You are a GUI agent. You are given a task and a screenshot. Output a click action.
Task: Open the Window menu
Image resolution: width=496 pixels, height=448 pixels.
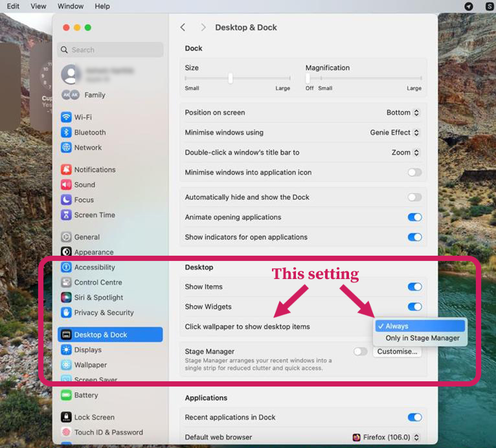[x=70, y=6]
